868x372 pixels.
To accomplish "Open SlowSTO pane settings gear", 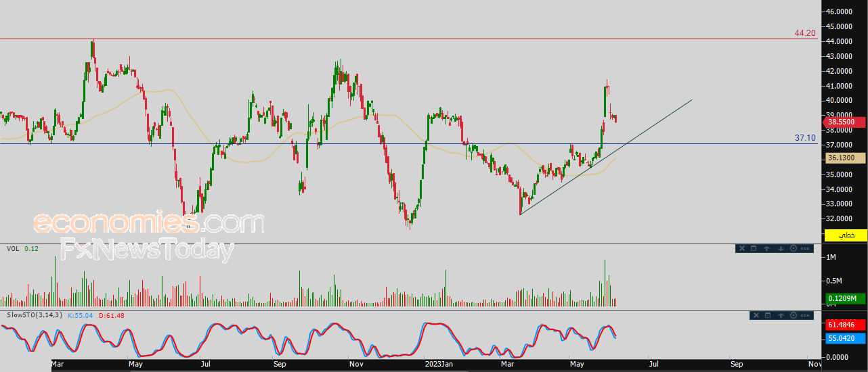I will (794, 315).
